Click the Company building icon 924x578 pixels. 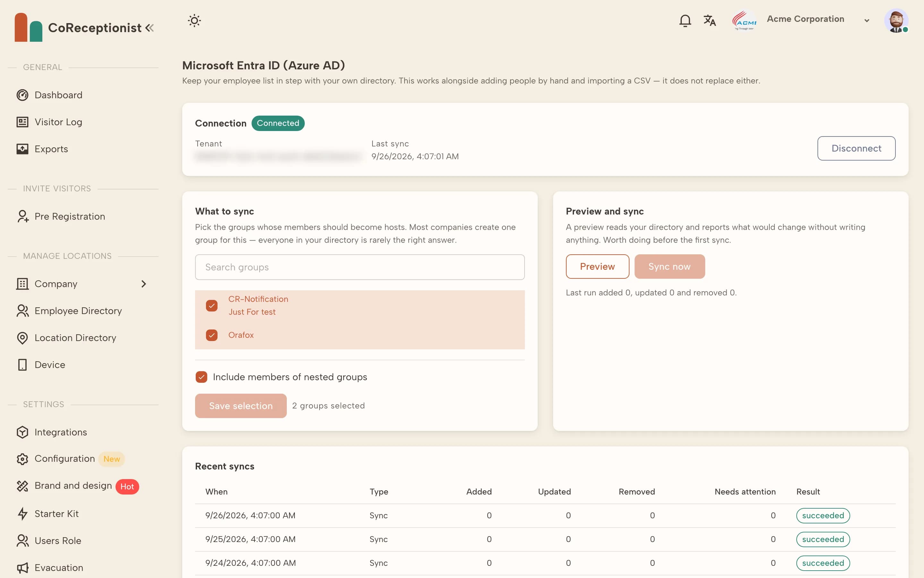(x=22, y=284)
